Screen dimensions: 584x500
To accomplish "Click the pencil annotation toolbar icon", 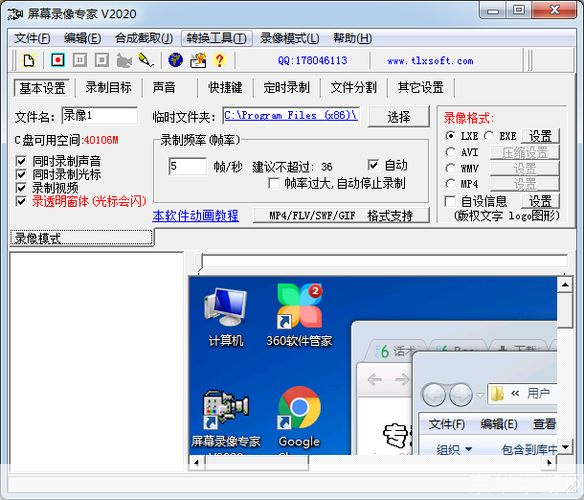I will [146, 60].
